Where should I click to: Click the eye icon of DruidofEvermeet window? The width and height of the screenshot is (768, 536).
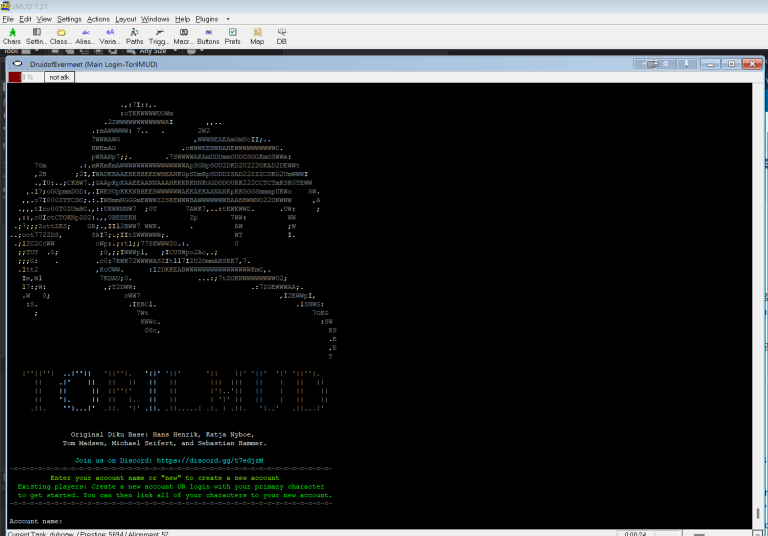click(18, 64)
